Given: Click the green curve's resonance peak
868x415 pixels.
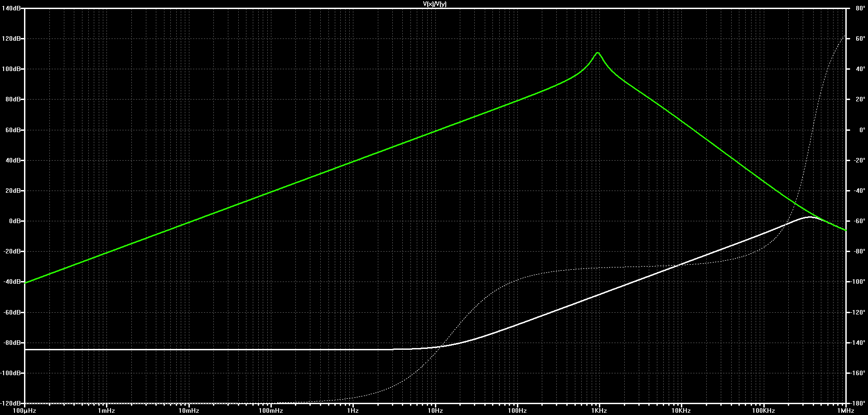Looking at the screenshot, I should (598, 53).
